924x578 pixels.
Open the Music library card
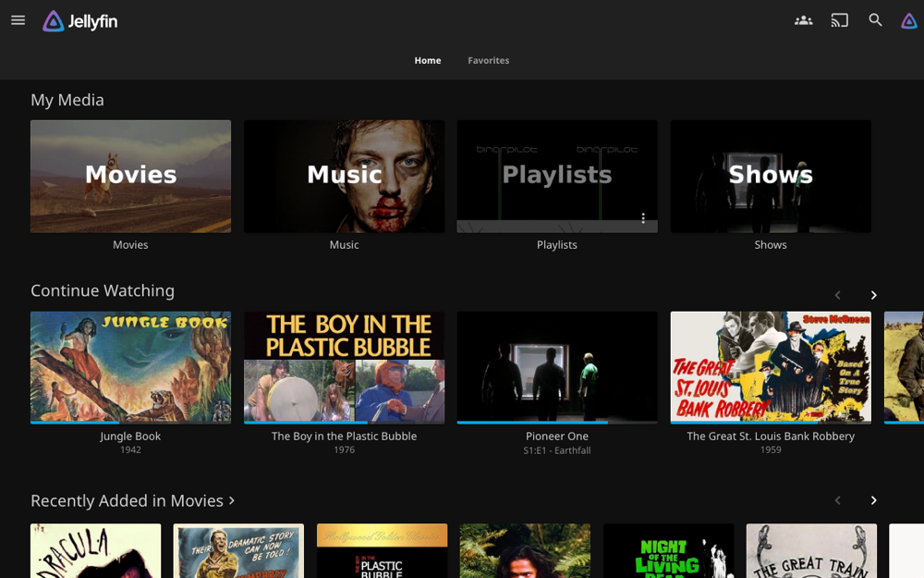344,177
